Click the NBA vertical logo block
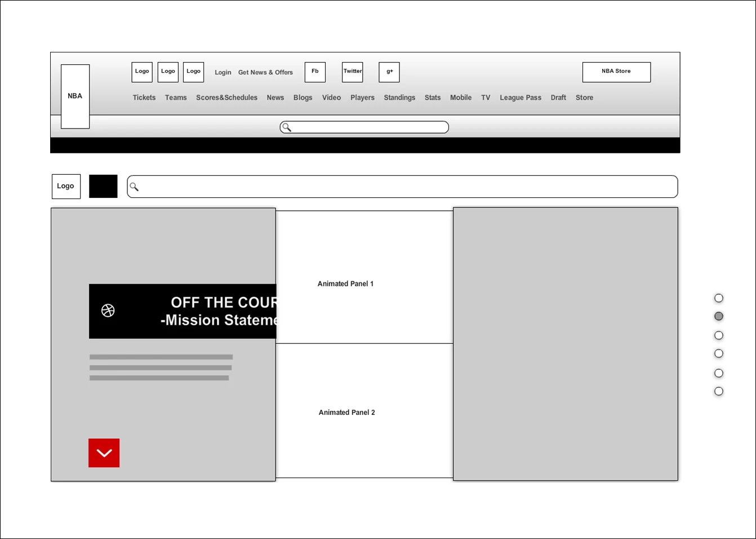 tap(75, 96)
